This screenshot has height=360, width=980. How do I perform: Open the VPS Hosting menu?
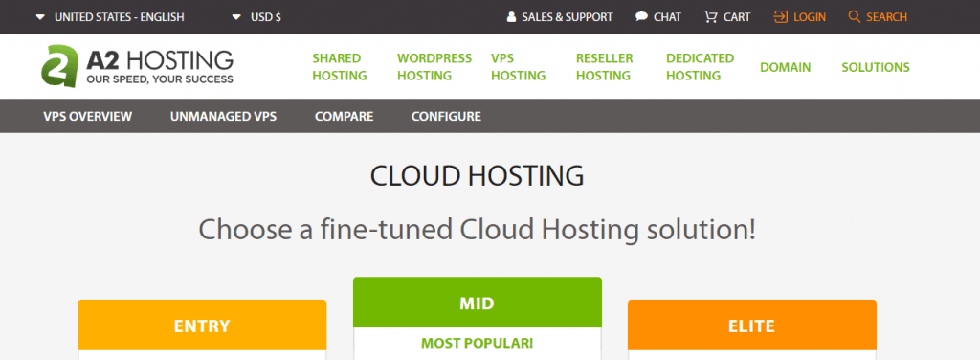pyautogui.click(x=518, y=67)
